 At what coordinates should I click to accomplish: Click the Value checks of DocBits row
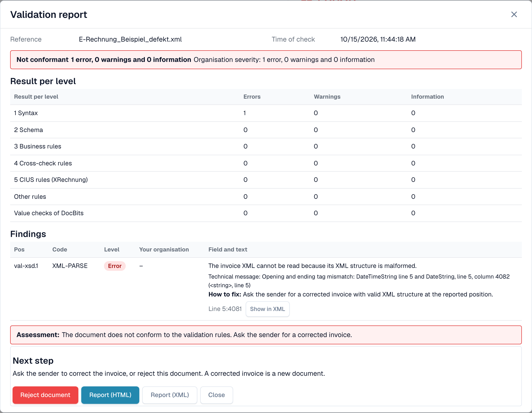[266, 213]
